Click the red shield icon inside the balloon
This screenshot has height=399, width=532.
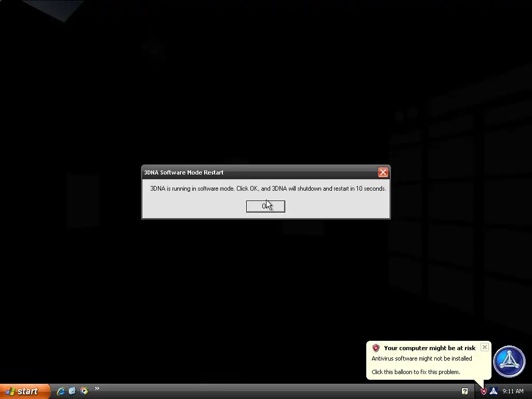coord(376,348)
